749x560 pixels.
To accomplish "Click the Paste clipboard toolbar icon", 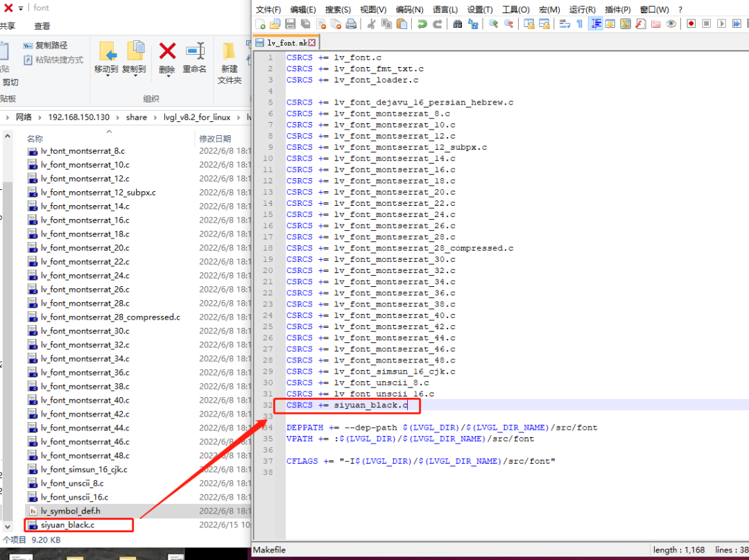I will point(402,24).
